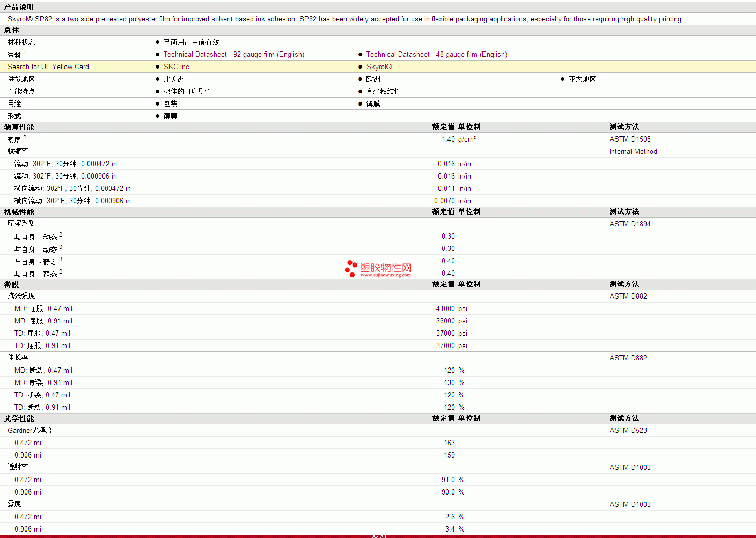Click the 良好粘结性 feature text
756x538 pixels.
[x=384, y=91]
